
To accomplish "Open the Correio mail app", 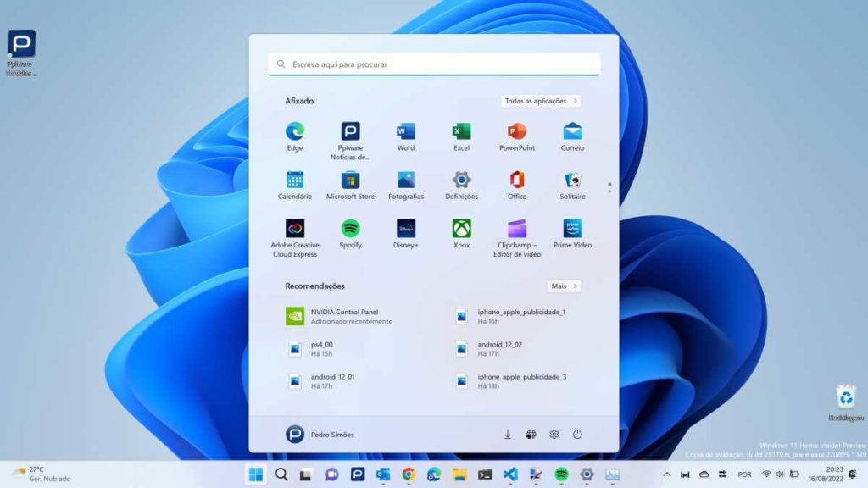I will point(572,136).
